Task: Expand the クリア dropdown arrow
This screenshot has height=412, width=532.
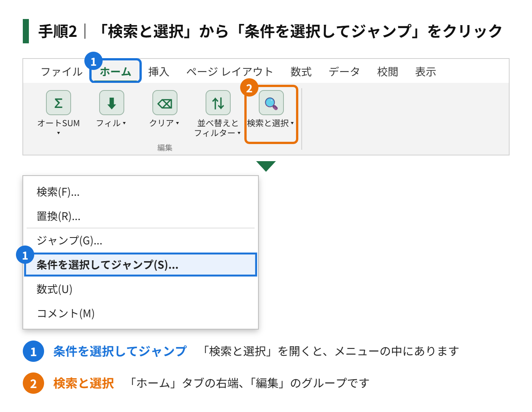Action: [x=177, y=123]
